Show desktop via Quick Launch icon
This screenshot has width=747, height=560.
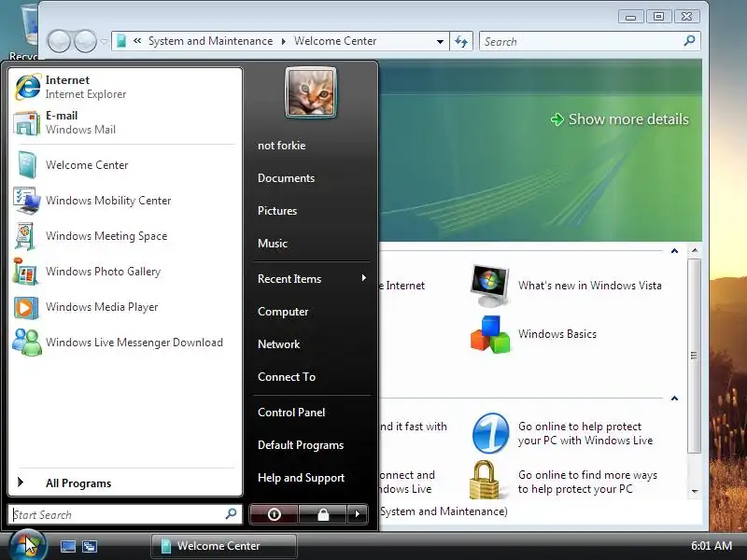pos(67,546)
